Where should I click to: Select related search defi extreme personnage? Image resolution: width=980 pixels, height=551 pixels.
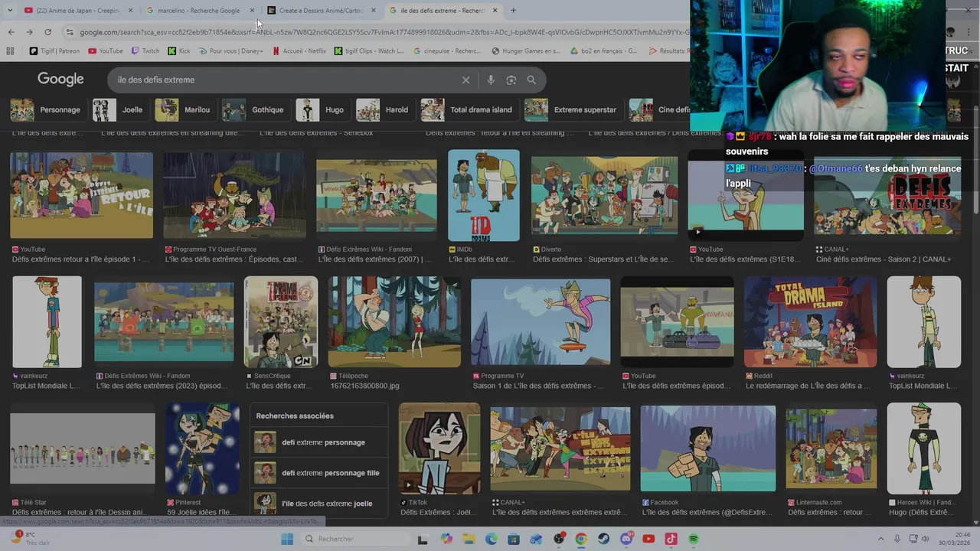point(318,442)
